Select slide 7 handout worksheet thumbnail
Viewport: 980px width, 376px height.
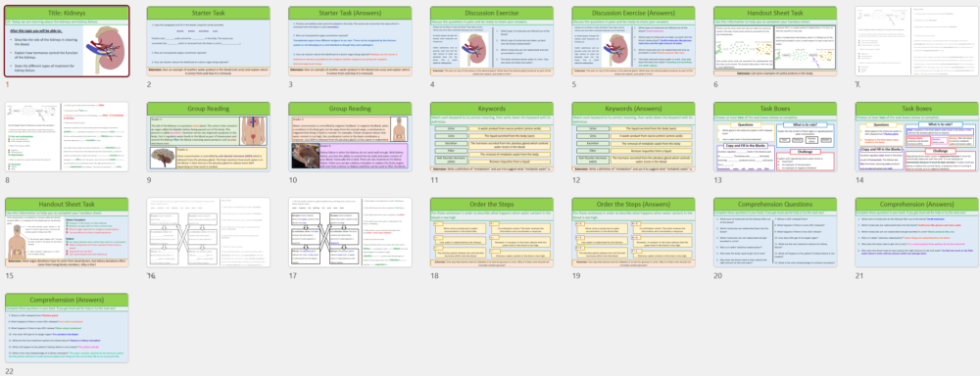click(917, 41)
